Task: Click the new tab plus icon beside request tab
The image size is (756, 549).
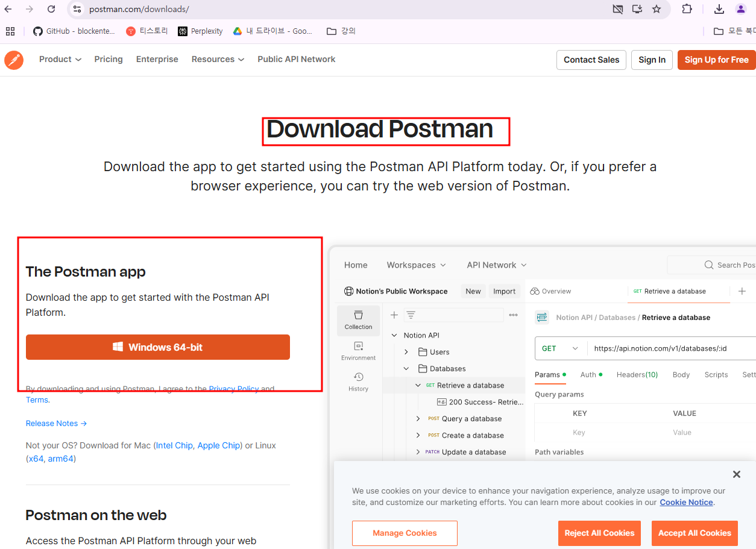Action: pyautogui.click(x=742, y=291)
